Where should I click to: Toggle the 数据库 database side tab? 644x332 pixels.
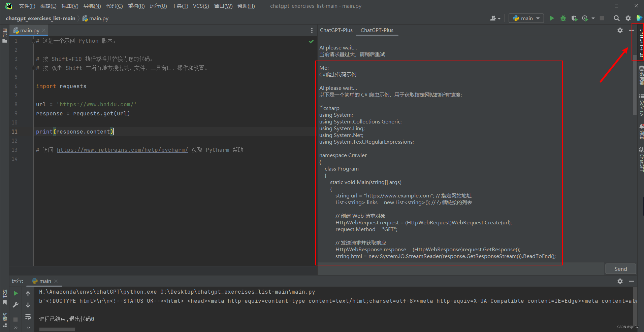(641, 75)
